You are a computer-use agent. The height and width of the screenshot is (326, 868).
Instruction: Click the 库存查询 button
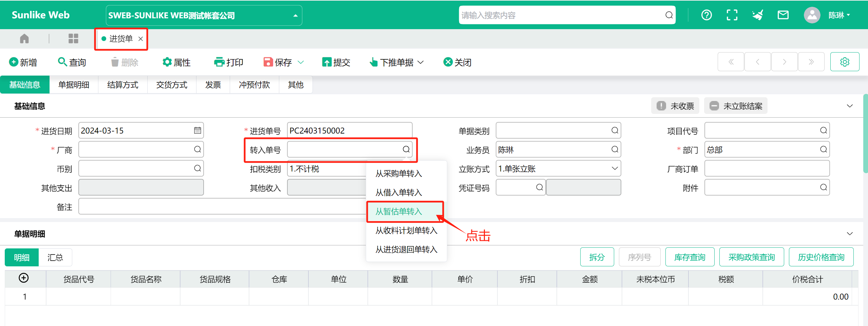(690, 257)
